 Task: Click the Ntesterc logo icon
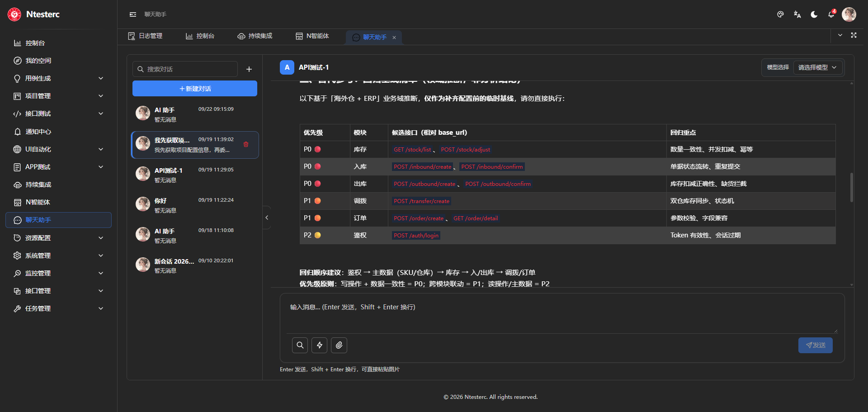pos(14,14)
